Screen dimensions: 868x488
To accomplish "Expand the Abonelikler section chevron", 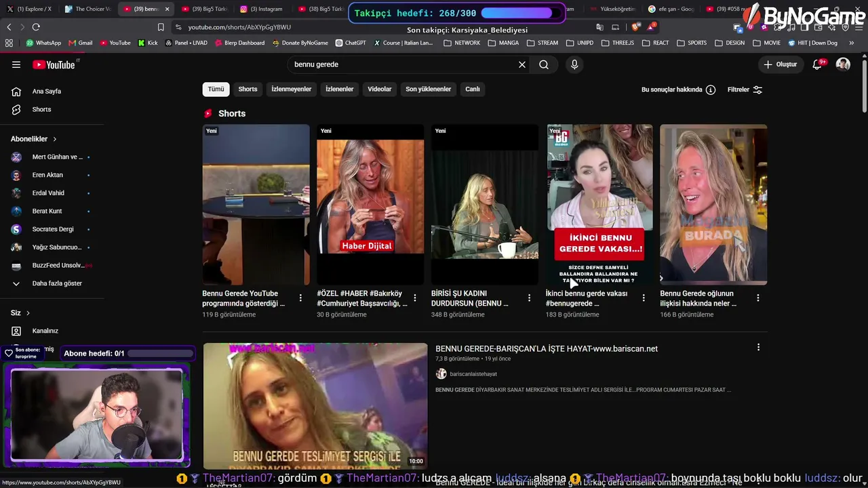I will coord(55,139).
